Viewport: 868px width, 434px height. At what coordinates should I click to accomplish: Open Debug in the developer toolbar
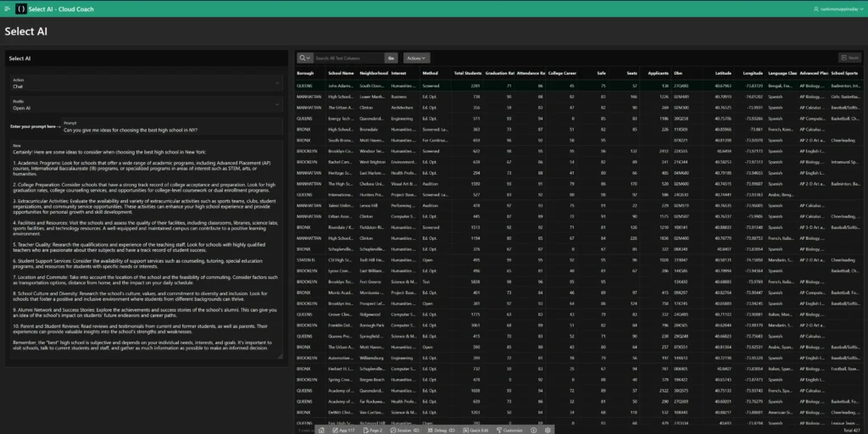pos(440,430)
